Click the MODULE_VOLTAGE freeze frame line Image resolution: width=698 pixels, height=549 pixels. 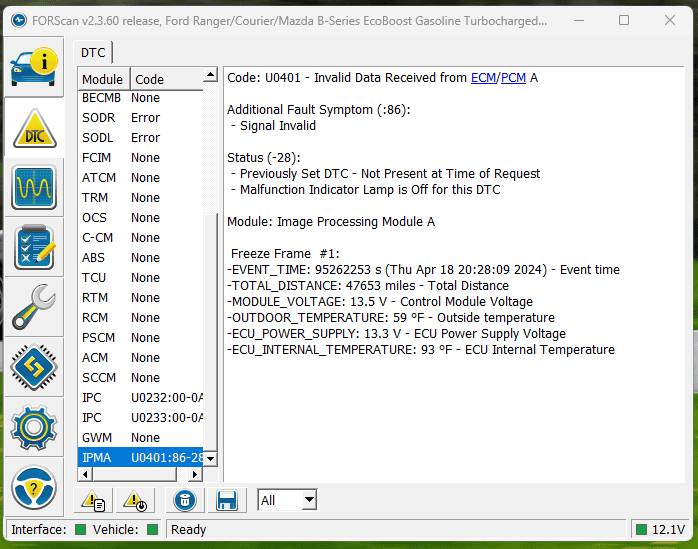pyautogui.click(x=380, y=302)
